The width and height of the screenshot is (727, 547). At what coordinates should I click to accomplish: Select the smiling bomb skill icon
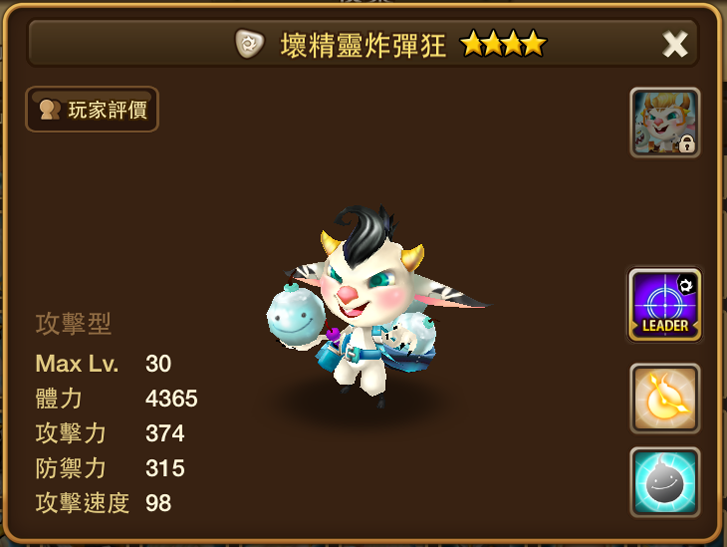664,482
